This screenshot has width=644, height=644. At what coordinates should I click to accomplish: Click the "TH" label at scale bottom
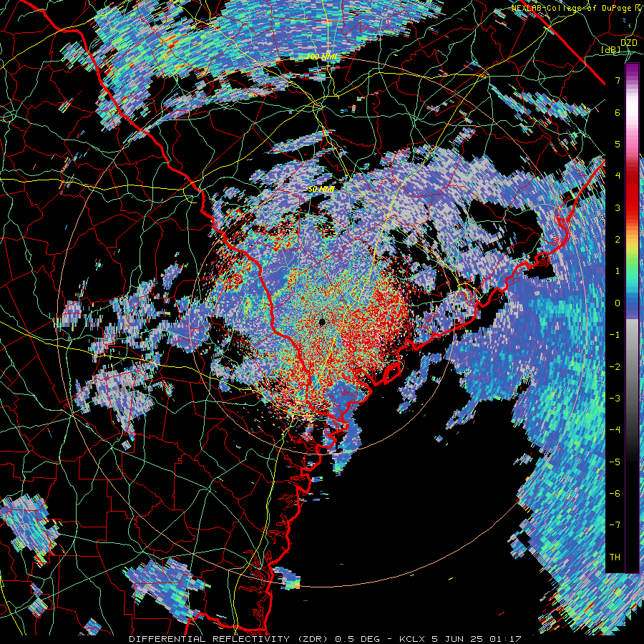click(615, 557)
